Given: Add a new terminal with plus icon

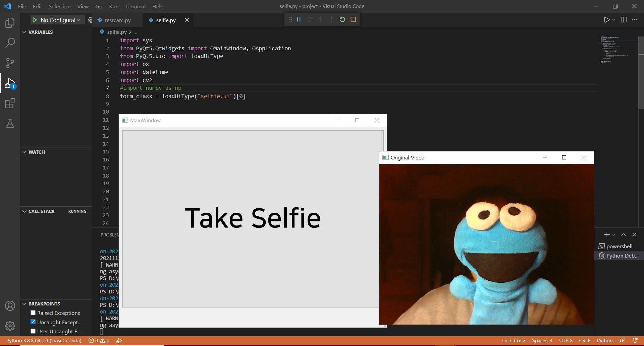Looking at the screenshot, I should 606,235.
